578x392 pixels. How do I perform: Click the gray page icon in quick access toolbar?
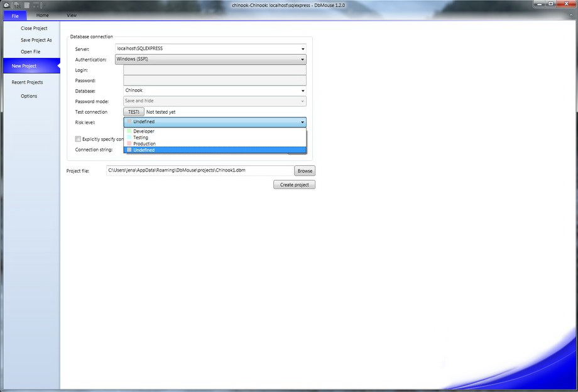pyautogui.click(x=26, y=5)
